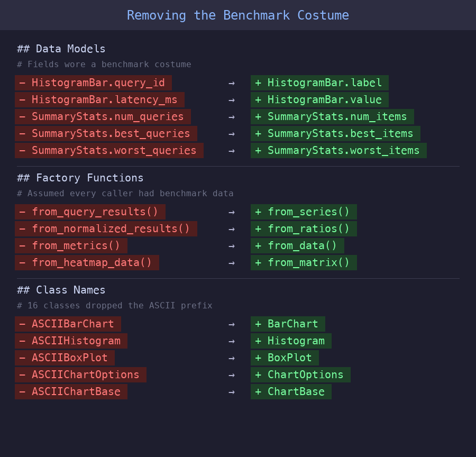Image resolution: width=476 pixels, height=457 pixels.
Task: Toggle the ASCIIHistogram entry
Action: tap(71, 341)
